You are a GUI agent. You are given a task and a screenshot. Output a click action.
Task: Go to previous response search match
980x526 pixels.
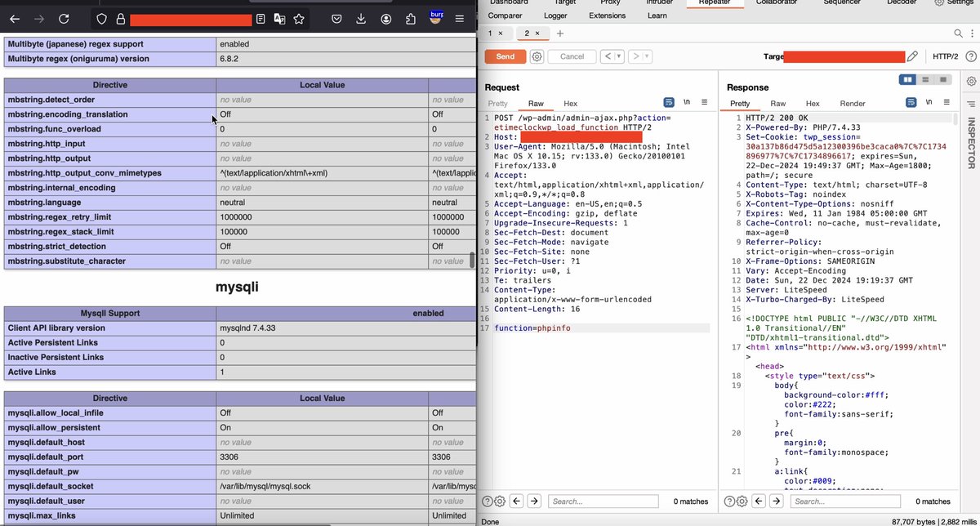(759, 501)
